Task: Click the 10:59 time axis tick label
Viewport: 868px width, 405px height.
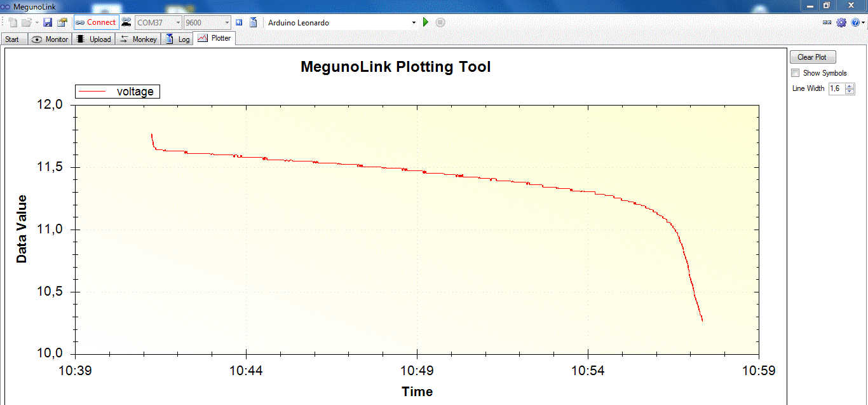Action: click(x=759, y=370)
